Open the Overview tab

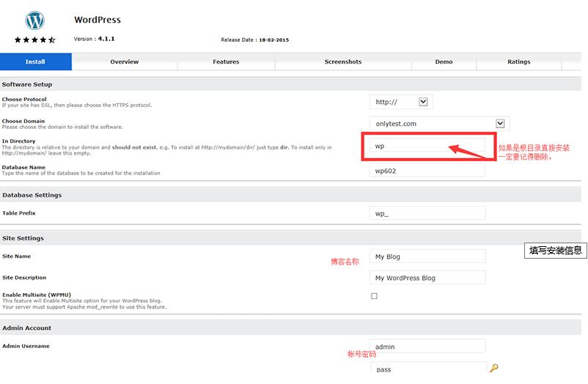tap(125, 62)
